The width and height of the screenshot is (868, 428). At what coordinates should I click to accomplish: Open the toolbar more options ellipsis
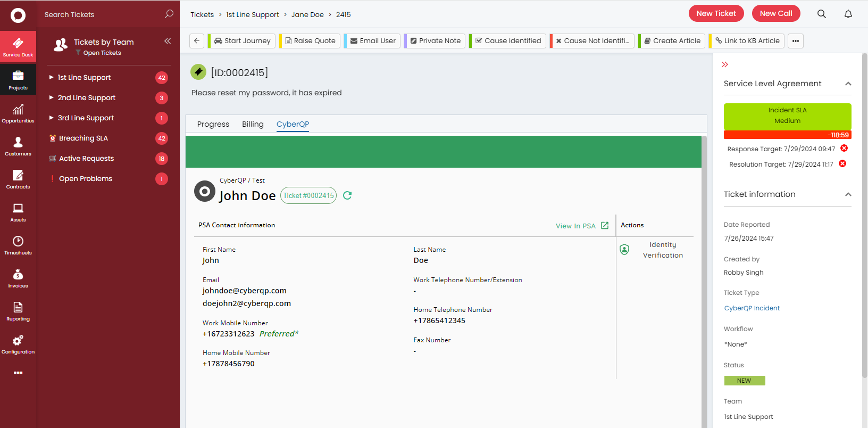click(795, 41)
